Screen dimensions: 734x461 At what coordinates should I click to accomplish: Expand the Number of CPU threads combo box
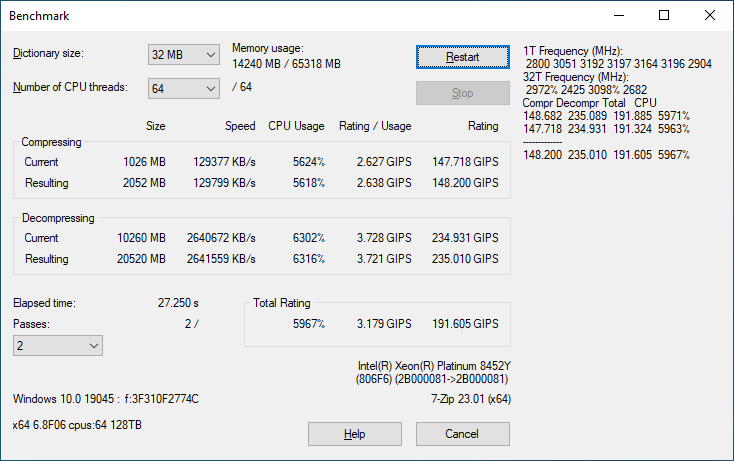click(183, 89)
